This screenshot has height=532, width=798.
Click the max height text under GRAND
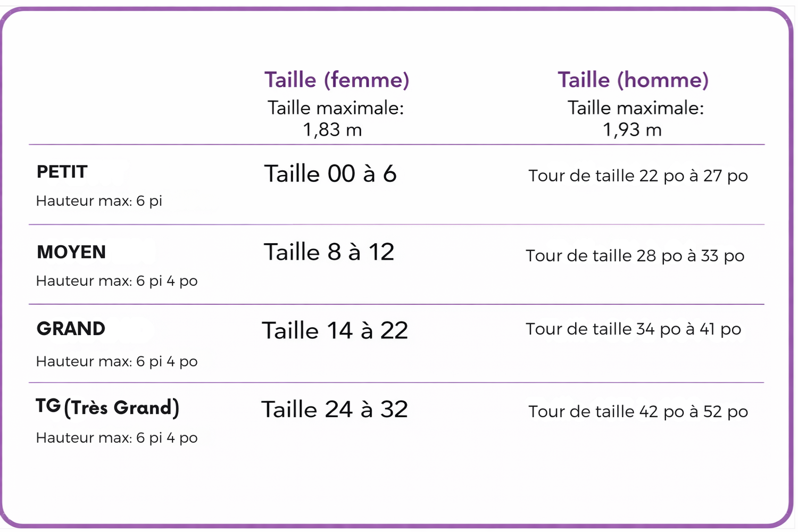coord(117,362)
